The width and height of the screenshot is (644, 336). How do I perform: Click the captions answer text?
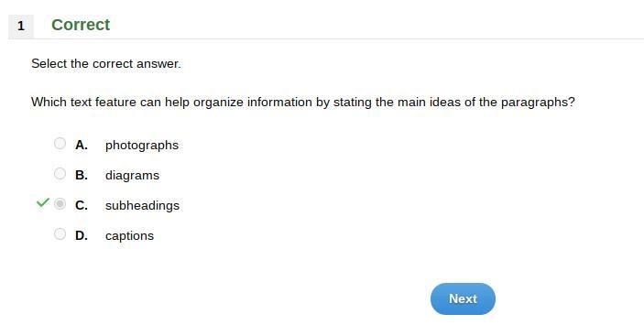[129, 236]
